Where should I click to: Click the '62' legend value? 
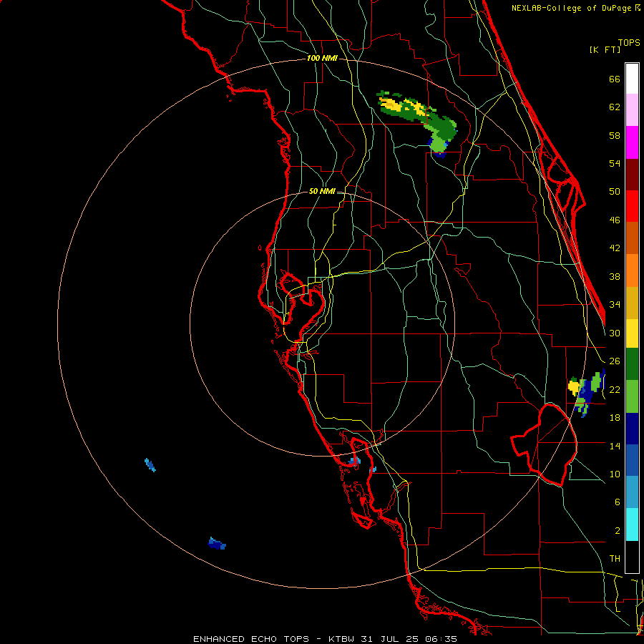click(x=615, y=107)
